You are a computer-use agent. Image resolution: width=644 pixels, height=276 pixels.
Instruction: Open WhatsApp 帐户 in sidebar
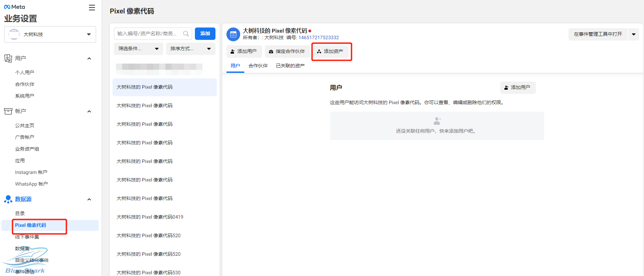(x=32, y=184)
